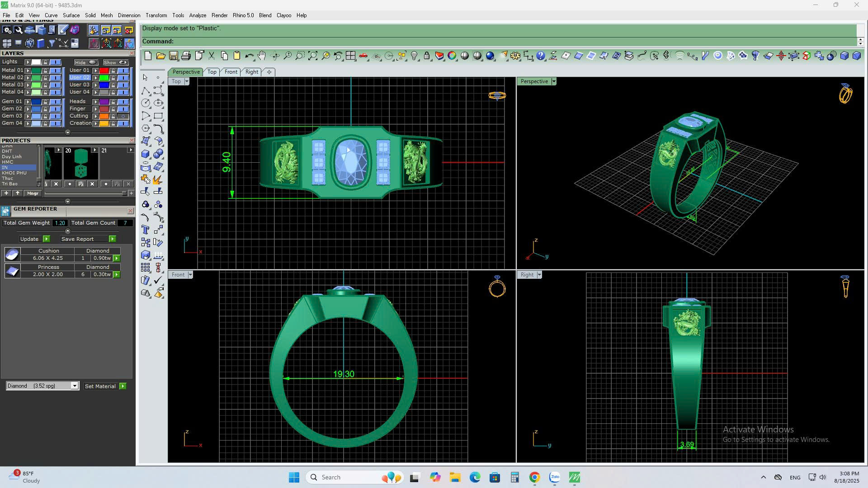Expand the Top viewport menu arrow
868x488 pixels.
[186, 81]
